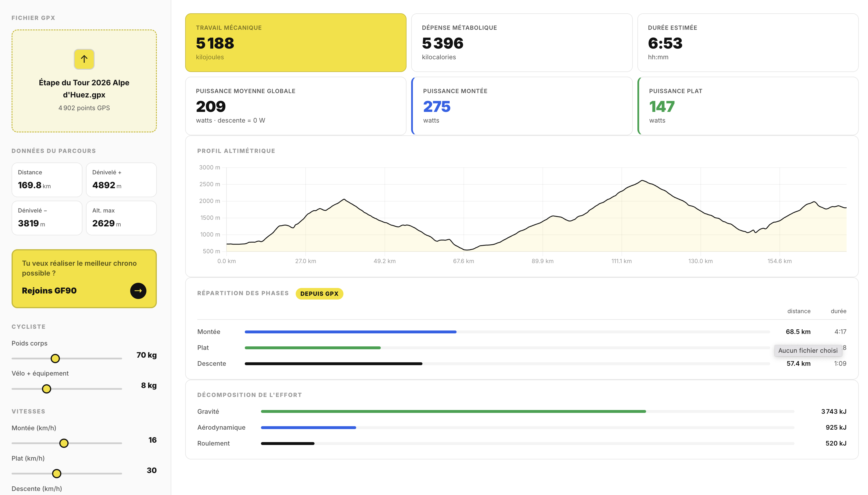
Task: Click the green Gravité effort bar
Action: [453, 411]
